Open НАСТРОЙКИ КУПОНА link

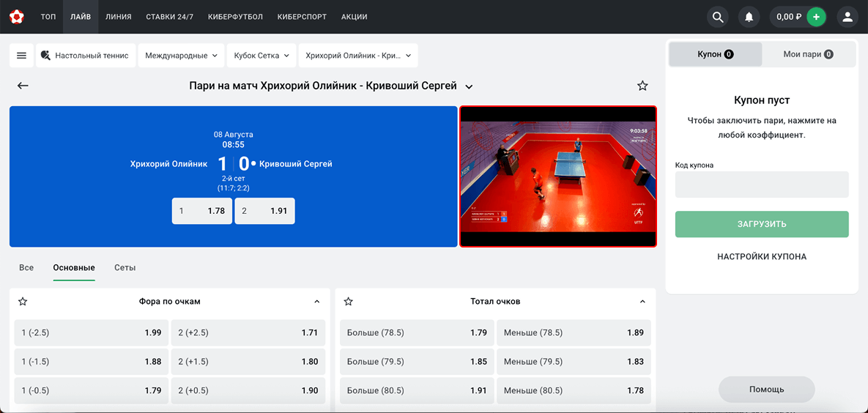coord(762,257)
